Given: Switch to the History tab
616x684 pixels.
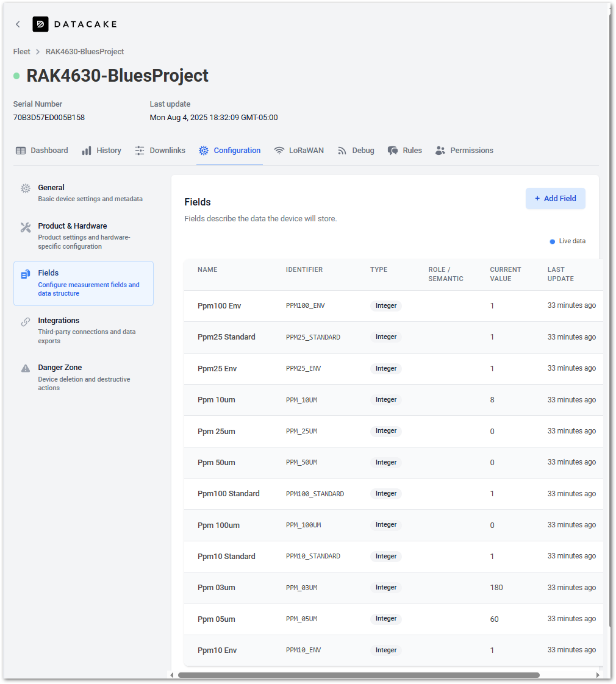Looking at the screenshot, I should pyautogui.click(x=101, y=151).
